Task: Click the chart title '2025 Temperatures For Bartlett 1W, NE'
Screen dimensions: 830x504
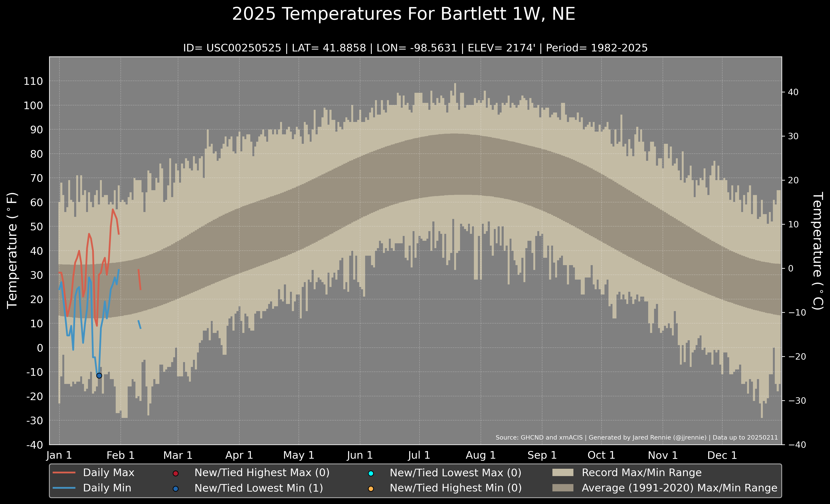Action: [404, 14]
